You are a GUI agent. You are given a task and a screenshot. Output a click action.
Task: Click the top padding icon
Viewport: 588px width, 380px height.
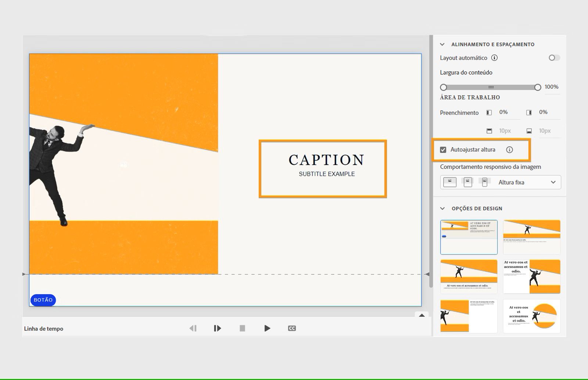pos(489,131)
